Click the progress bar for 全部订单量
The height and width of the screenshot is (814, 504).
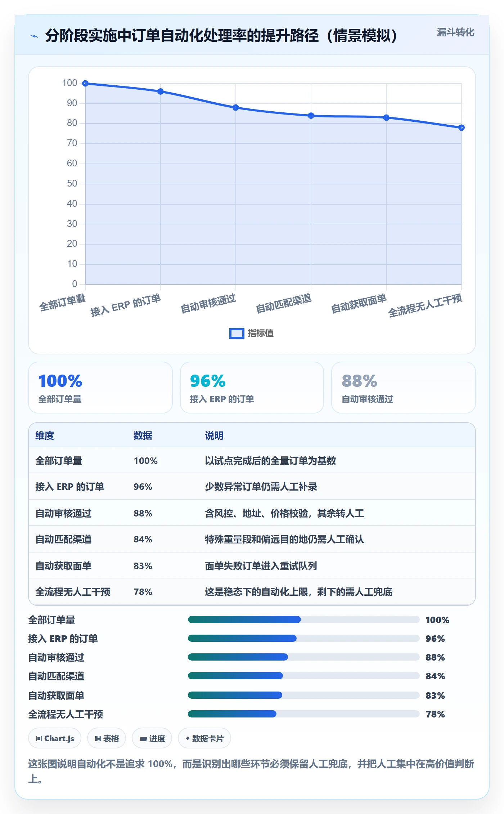tap(304, 620)
